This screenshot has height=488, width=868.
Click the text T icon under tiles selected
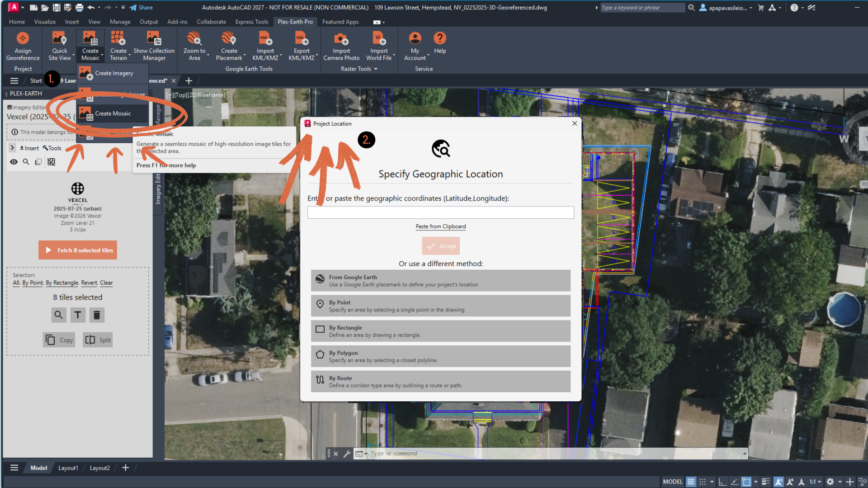pos(78,315)
